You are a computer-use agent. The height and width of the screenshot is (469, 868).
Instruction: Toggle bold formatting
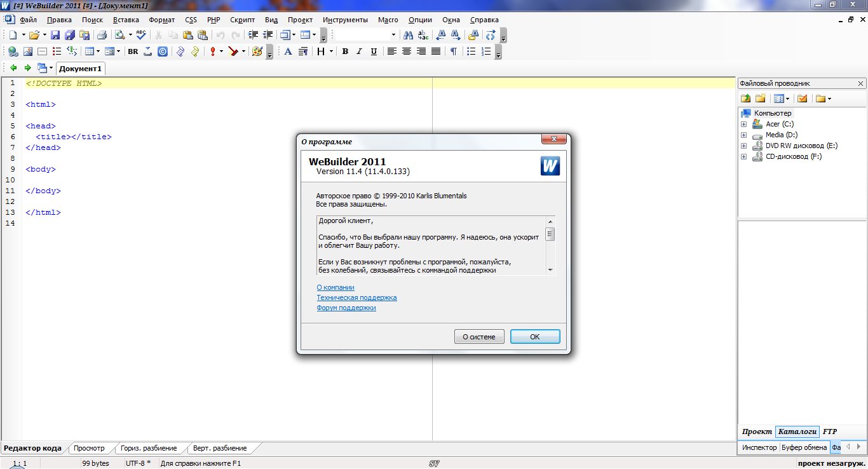tap(345, 51)
